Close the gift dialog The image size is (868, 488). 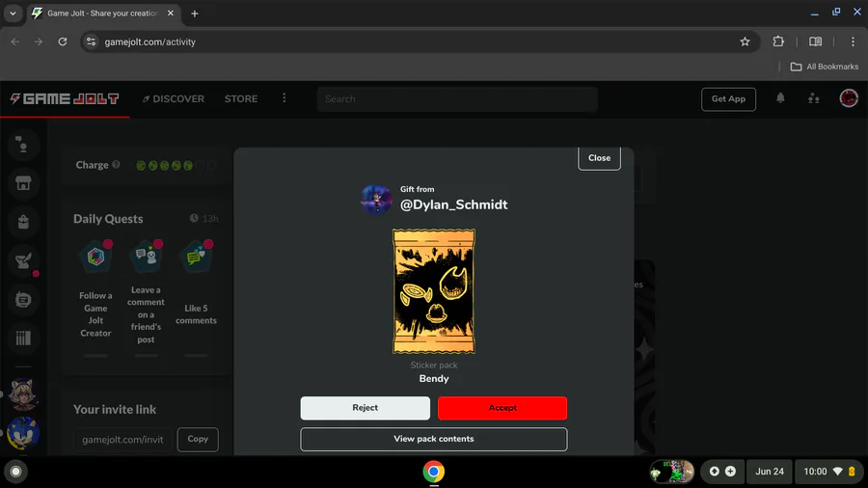tap(599, 158)
